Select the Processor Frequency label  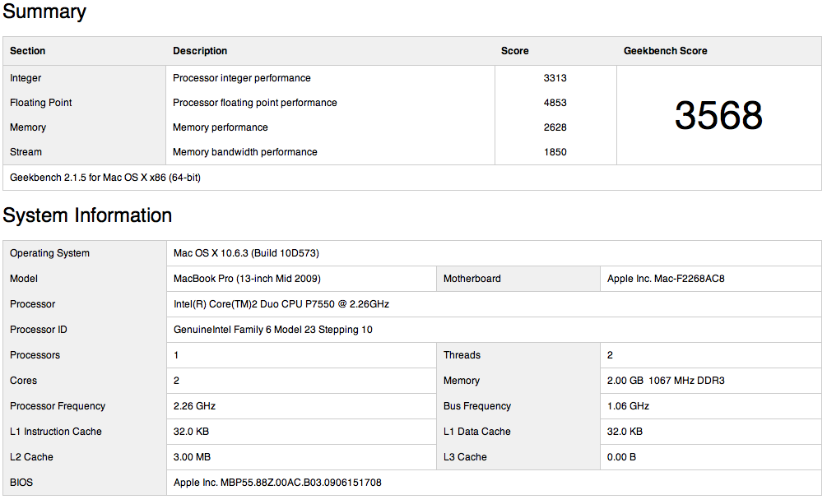(58, 406)
